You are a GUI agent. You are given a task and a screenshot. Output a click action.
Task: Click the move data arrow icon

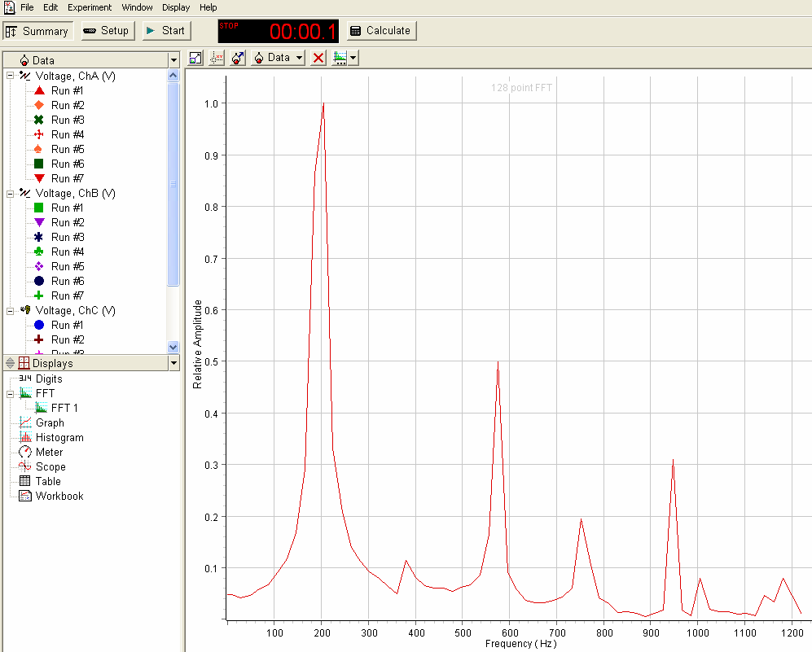(x=238, y=58)
